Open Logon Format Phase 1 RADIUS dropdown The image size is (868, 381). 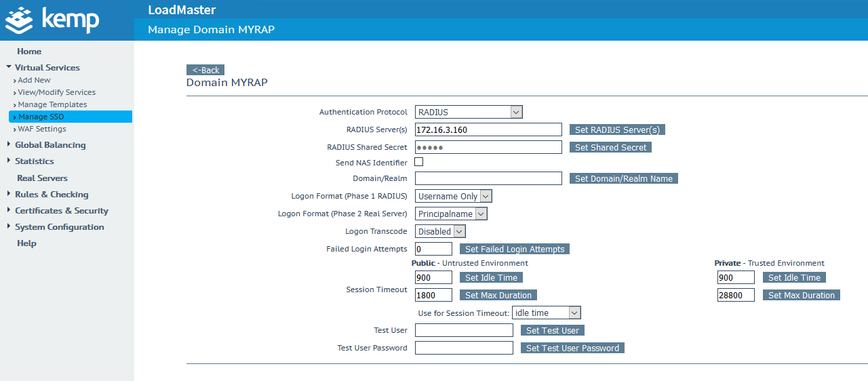(x=453, y=196)
